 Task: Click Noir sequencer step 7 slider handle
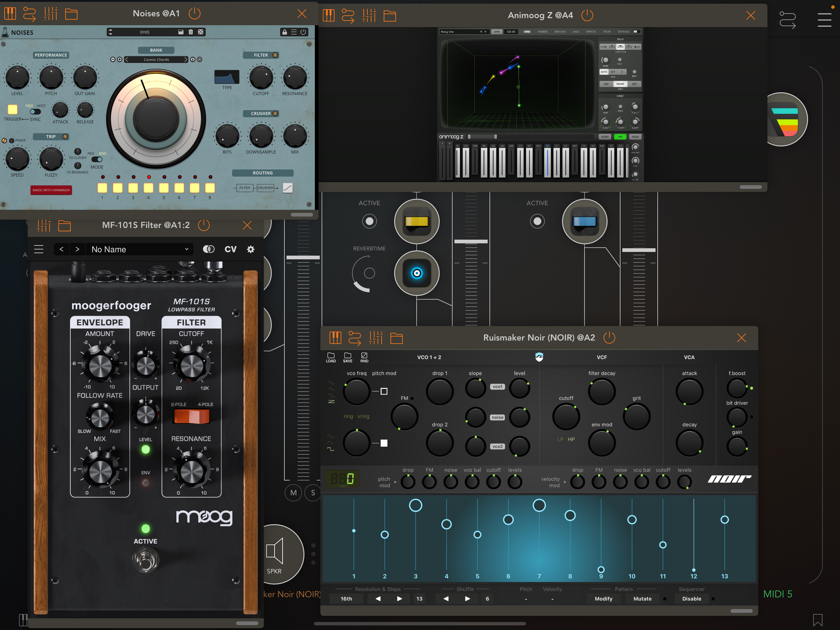[x=539, y=505]
